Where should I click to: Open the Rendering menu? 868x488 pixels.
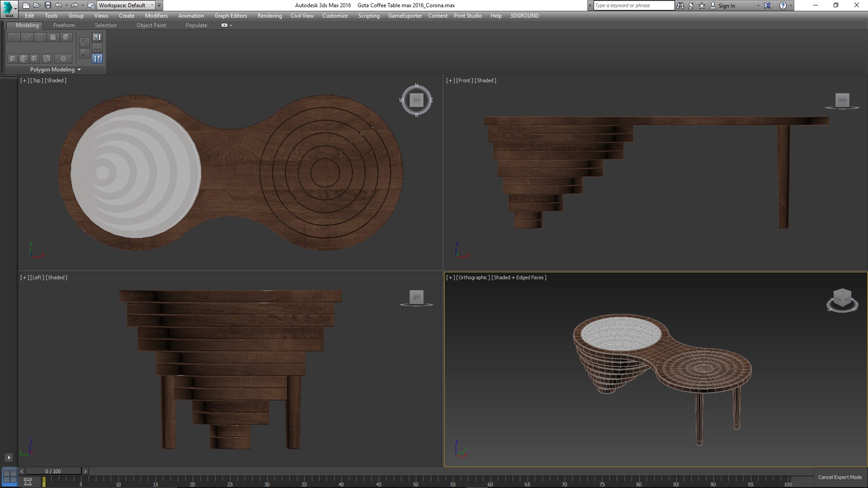pyautogui.click(x=270, y=16)
